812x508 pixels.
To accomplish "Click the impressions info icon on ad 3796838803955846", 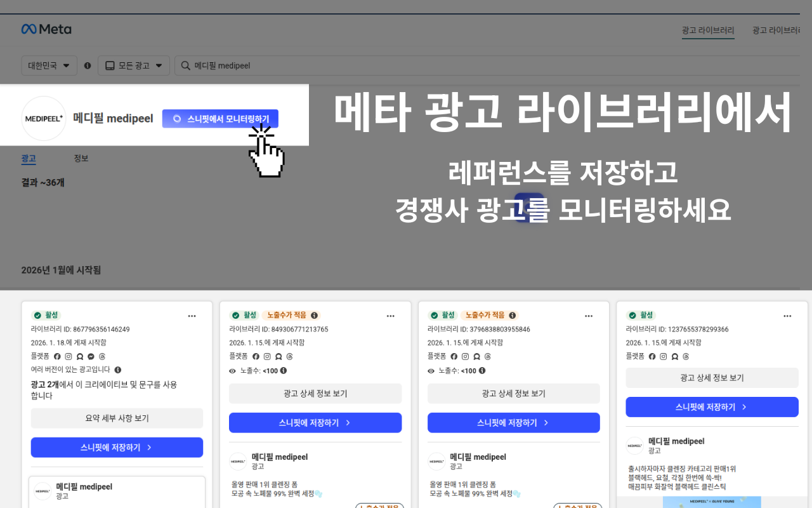I will pos(482,371).
